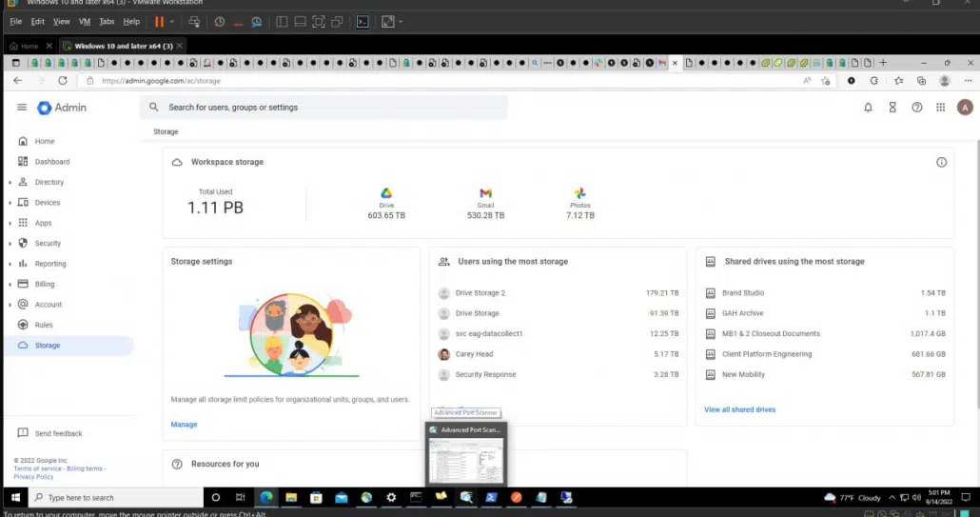
Task: Select shared drive Brand Studio
Action: tap(825, 292)
